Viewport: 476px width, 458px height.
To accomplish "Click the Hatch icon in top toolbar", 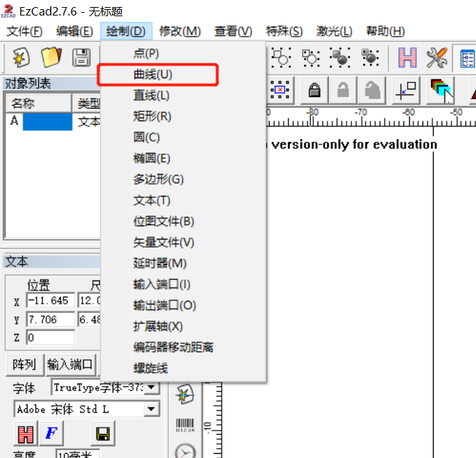I will pos(407,57).
